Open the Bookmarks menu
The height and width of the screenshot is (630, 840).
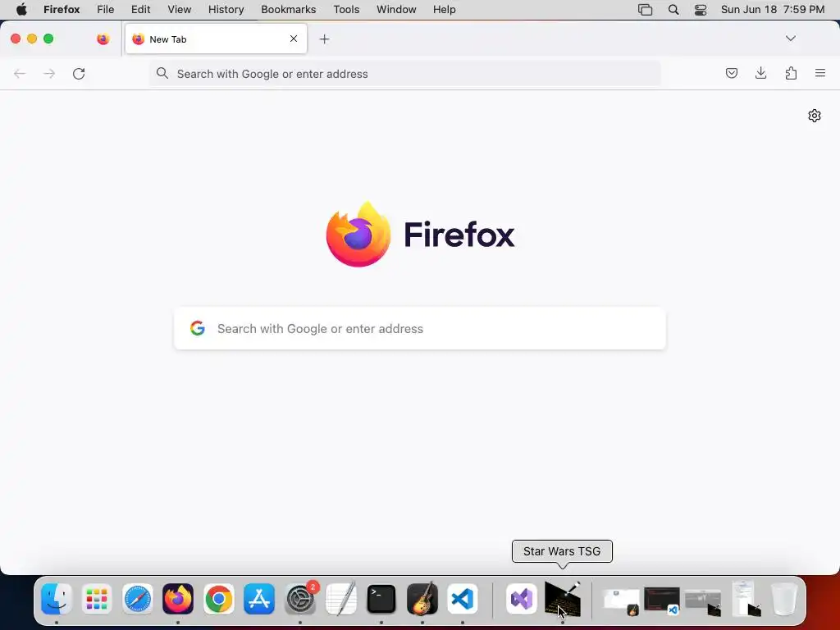[x=288, y=10]
